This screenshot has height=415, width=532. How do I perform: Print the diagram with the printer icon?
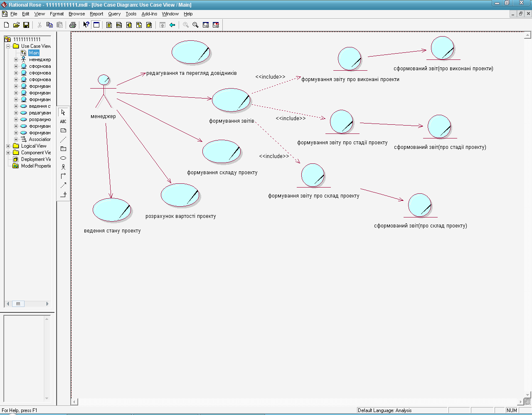click(x=73, y=25)
